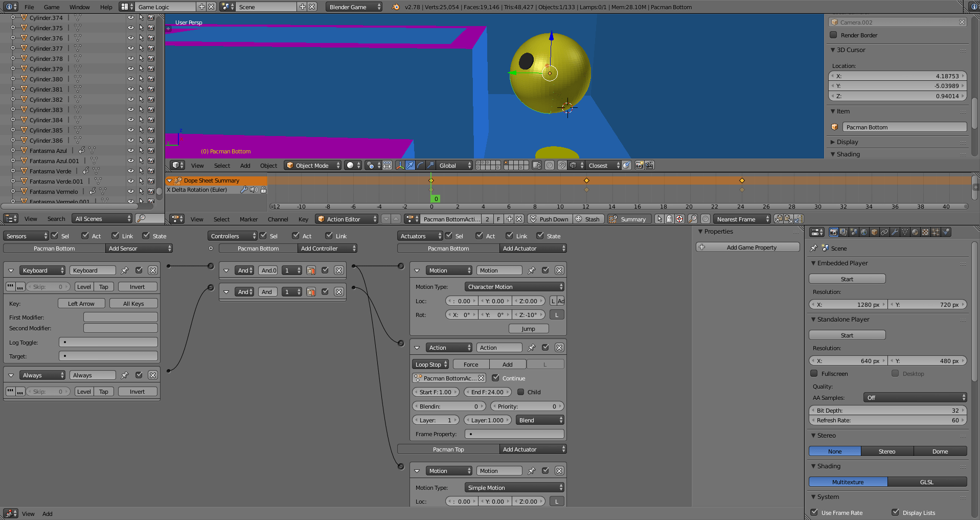Pin the Always sensor
Viewport: 980px width, 520px height.
pyautogui.click(x=124, y=375)
